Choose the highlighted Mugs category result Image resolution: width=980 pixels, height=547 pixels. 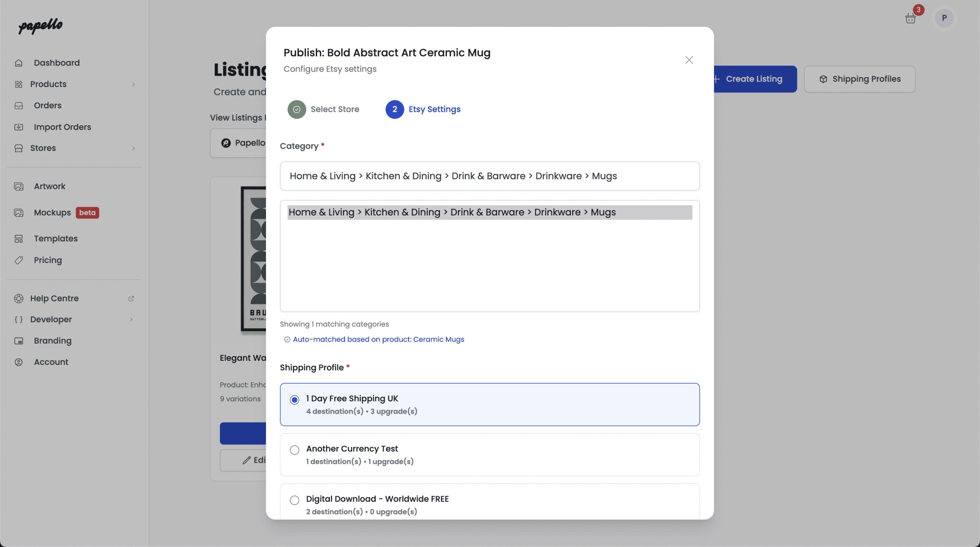pos(489,212)
